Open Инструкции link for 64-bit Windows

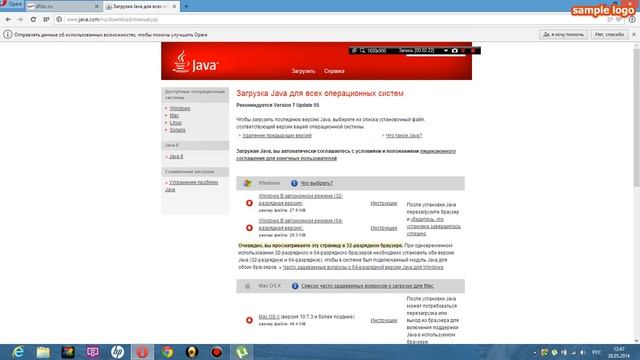(384, 228)
